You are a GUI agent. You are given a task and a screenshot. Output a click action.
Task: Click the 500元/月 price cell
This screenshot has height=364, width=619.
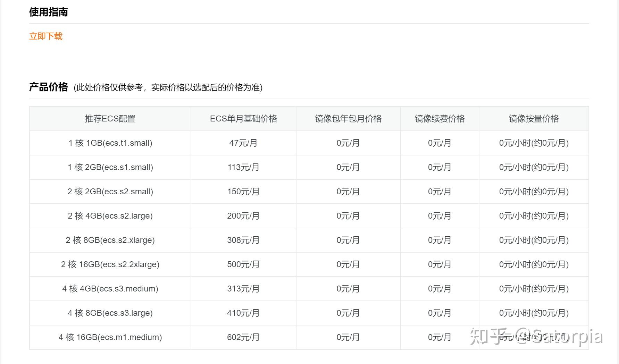[243, 264]
